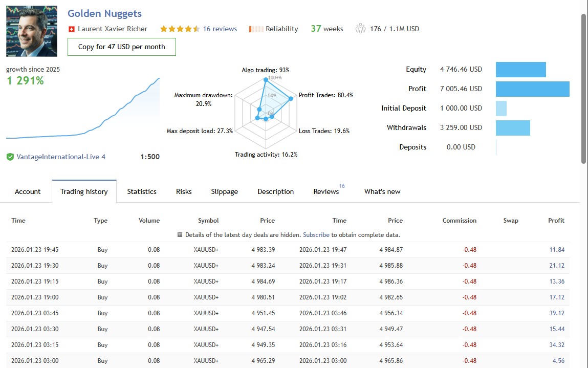Click the Initial Deposit bar
Image resolution: width=588 pixels, height=368 pixels.
pyautogui.click(x=501, y=109)
